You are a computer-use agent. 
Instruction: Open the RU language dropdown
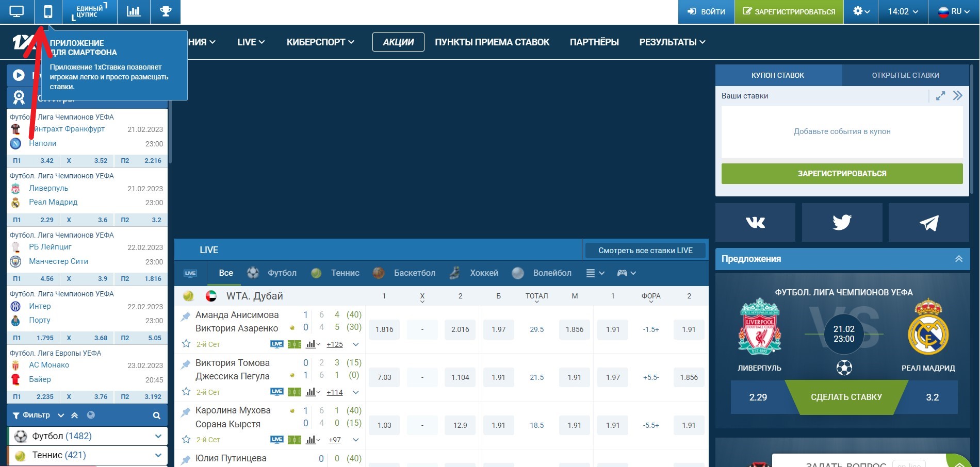point(954,11)
